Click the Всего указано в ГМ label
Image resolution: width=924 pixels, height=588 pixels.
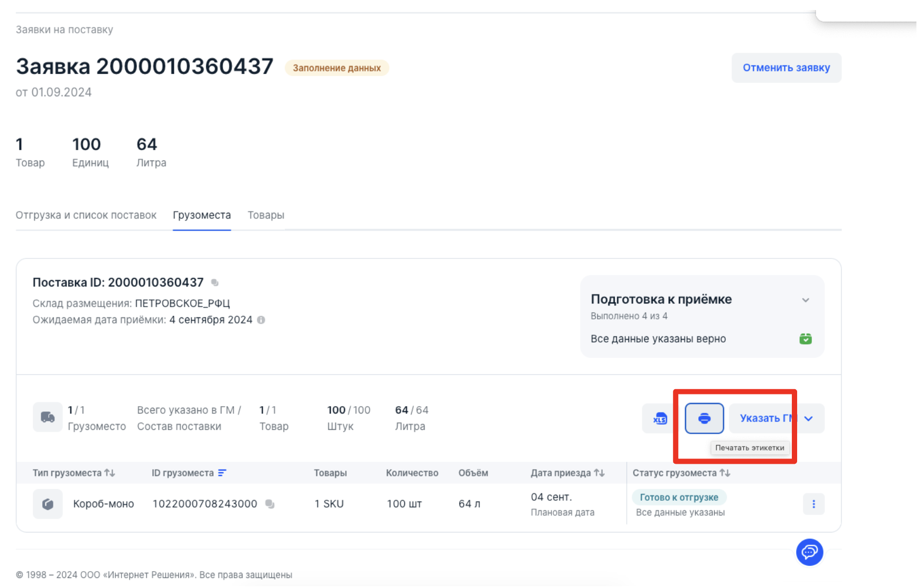coord(189,410)
